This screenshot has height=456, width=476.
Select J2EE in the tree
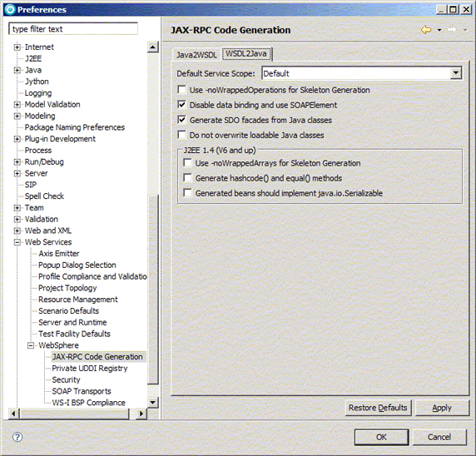click(33, 58)
